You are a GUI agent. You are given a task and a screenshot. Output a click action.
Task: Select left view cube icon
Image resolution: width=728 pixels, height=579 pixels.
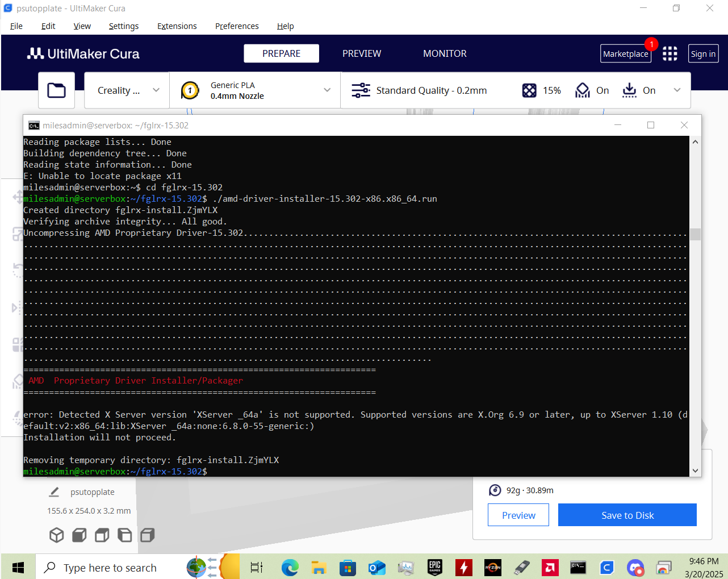coord(125,535)
